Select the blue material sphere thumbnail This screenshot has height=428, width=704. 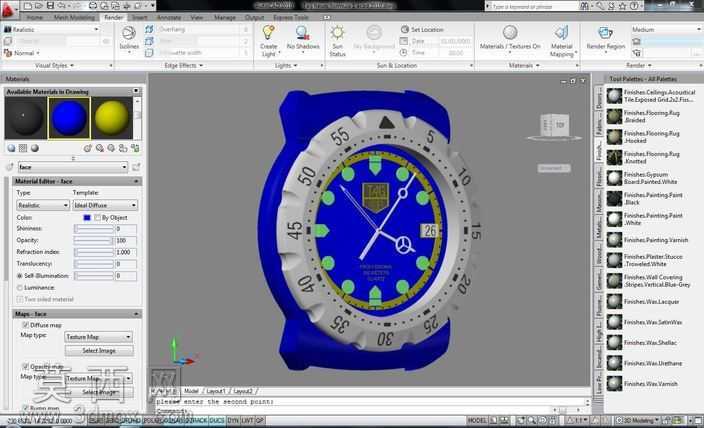pyautogui.click(x=69, y=119)
